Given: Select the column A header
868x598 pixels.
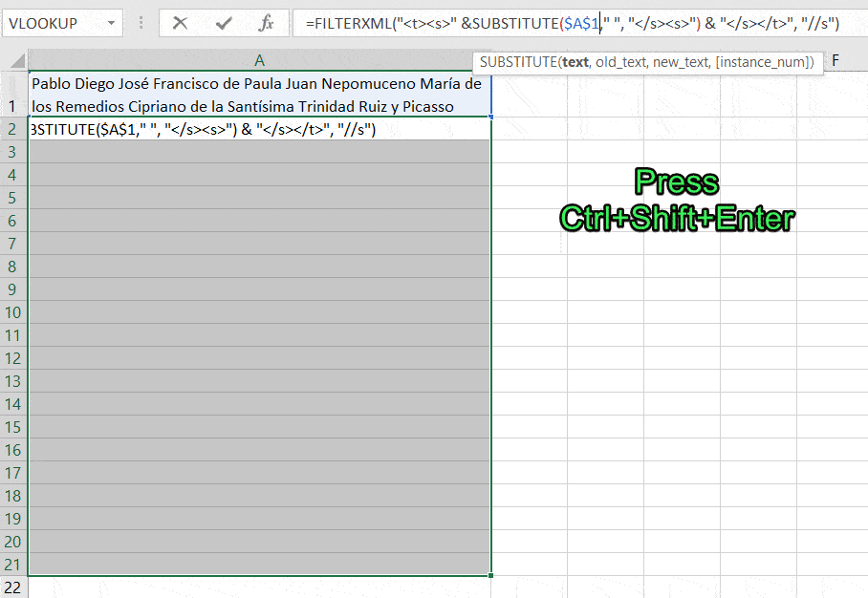Looking at the screenshot, I should pyautogui.click(x=259, y=60).
